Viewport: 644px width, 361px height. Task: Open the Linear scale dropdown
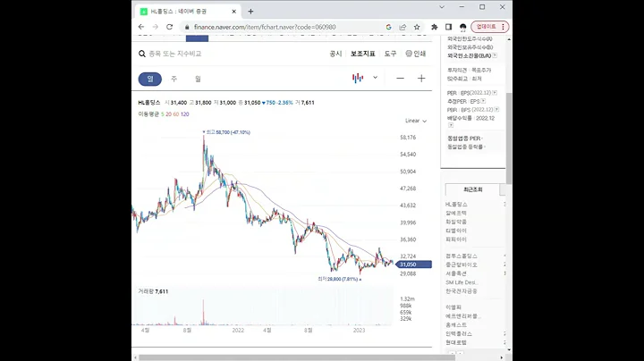click(x=416, y=121)
